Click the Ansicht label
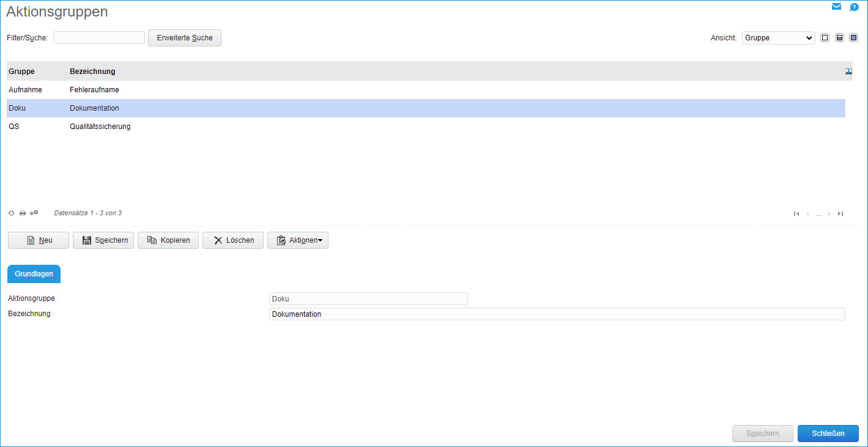The height and width of the screenshot is (447, 868). (x=724, y=38)
